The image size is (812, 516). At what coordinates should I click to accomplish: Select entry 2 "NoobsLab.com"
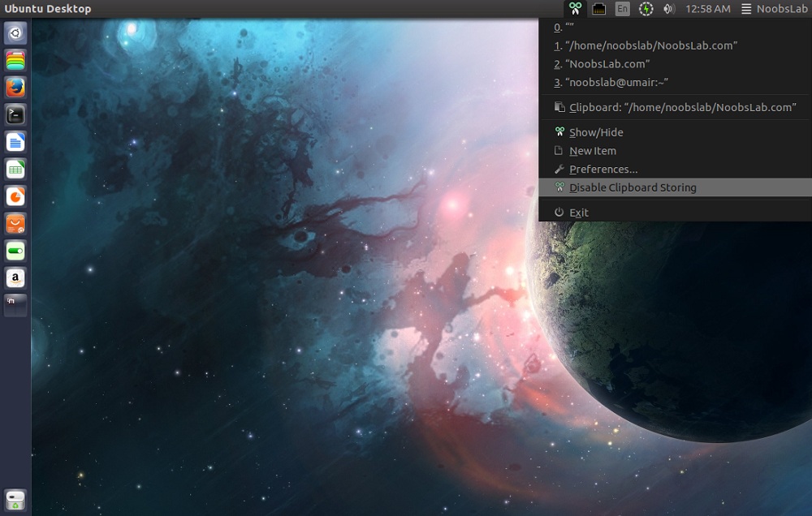[x=675, y=64]
